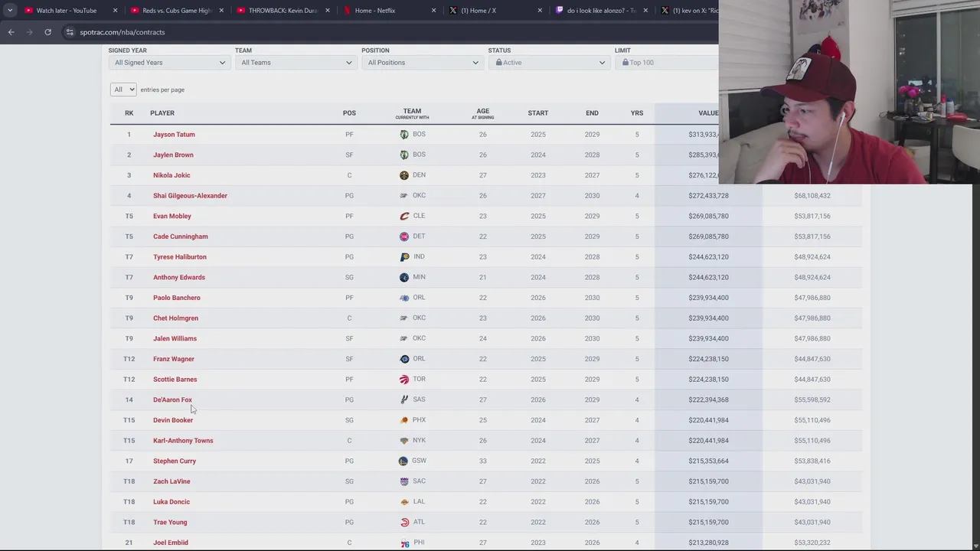The image size is (980, 551).
Task: Click the Cavaliers logo in Evan Mobley row
Action: [x=404, y=216]
